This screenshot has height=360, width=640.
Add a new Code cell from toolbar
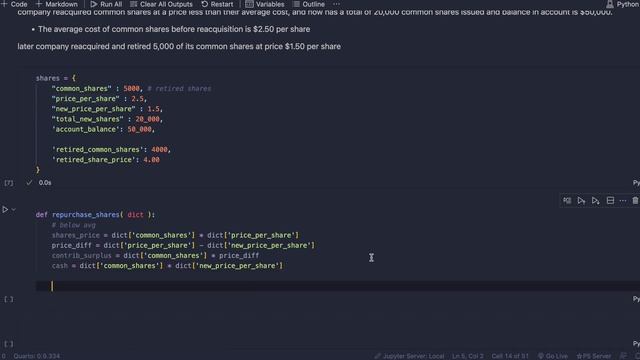tap(14, 4)
